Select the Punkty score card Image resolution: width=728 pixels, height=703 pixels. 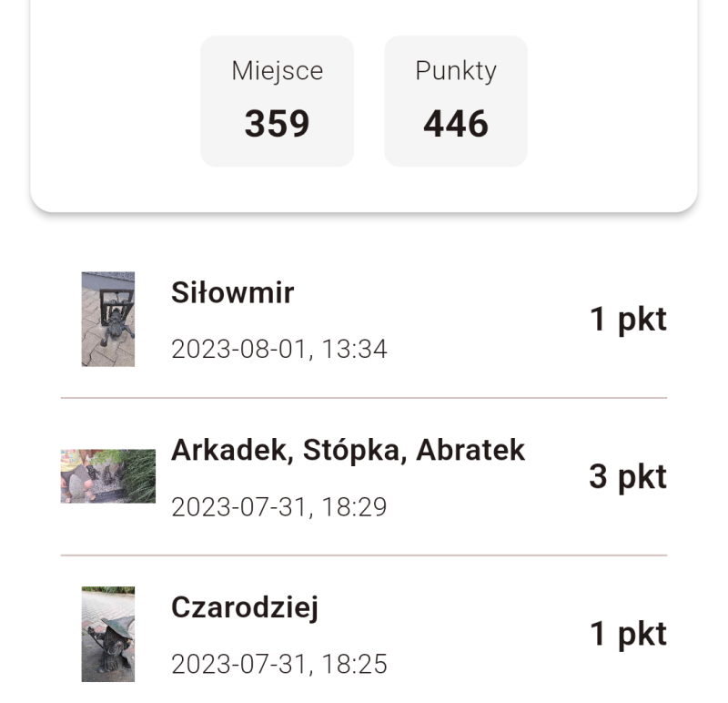pos(455,101)
